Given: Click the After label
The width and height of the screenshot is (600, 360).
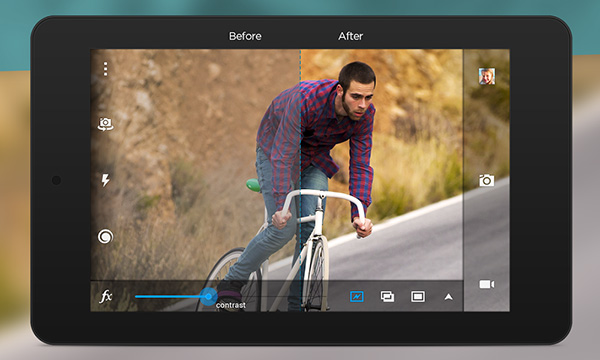Looking at the screenshot, I should (x=350, y=36).
